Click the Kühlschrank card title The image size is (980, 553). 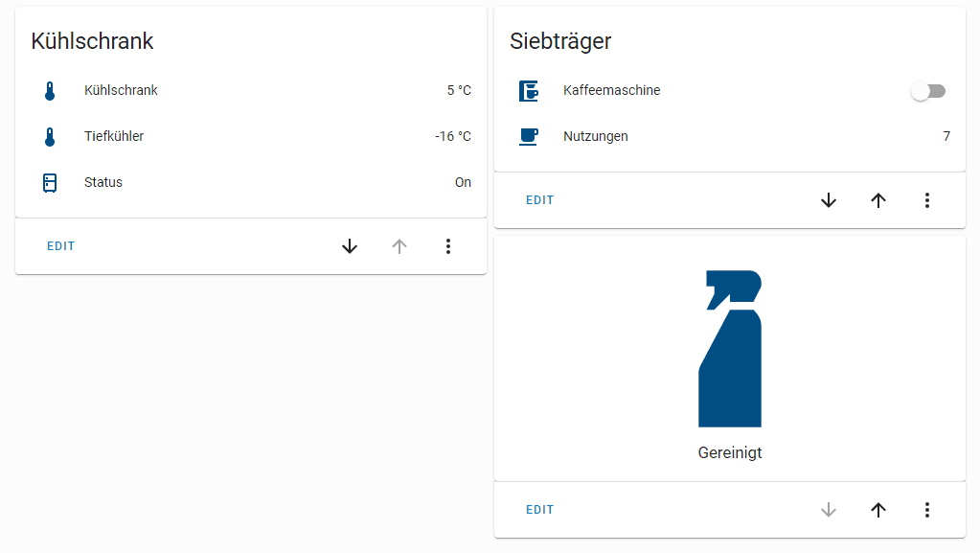[93, 41]
